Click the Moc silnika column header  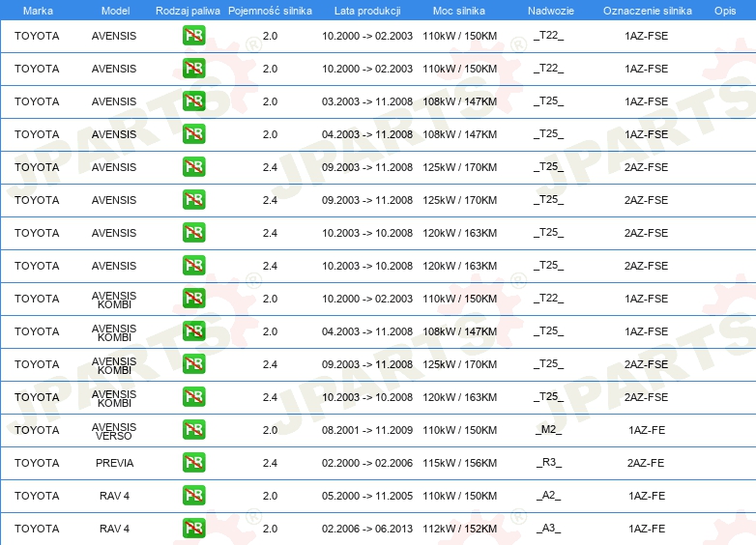click(459, 11)
